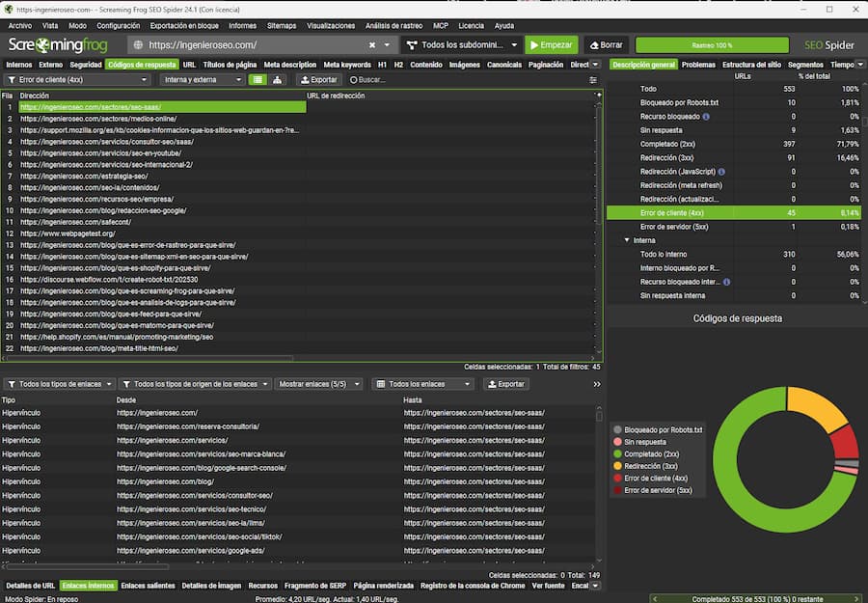Collapse the Interna tree section
Screen dimensions: 868x603
pyautogui.click(x=627, y=240)
